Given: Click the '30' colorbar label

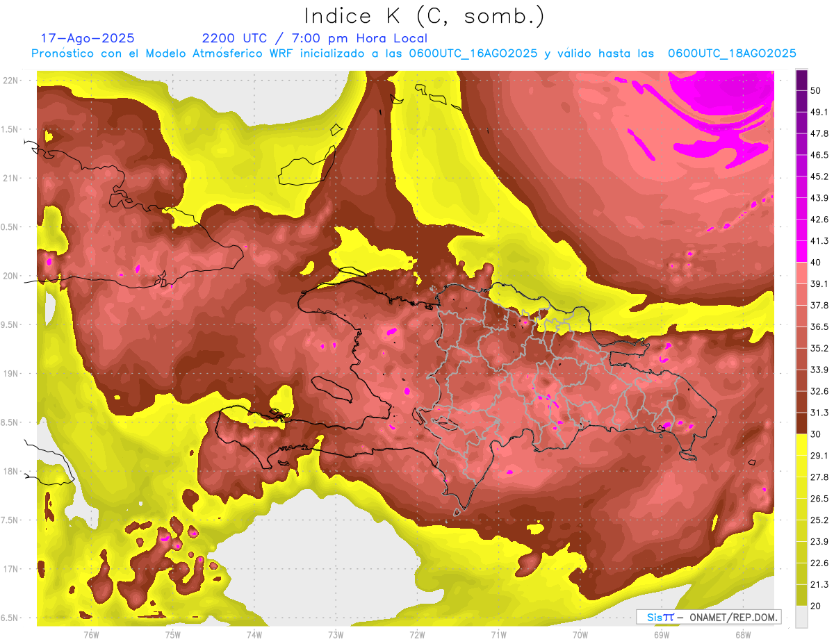Looking at the screenshot, I should 817,434.
